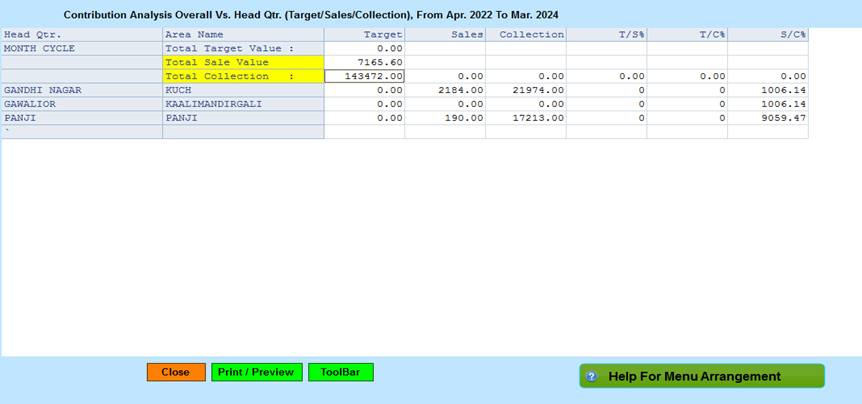The width and height of the screenshot is (862, 404).
Task: Click the PANJI row S/C% value 9059.47
Action: (768, 118)
